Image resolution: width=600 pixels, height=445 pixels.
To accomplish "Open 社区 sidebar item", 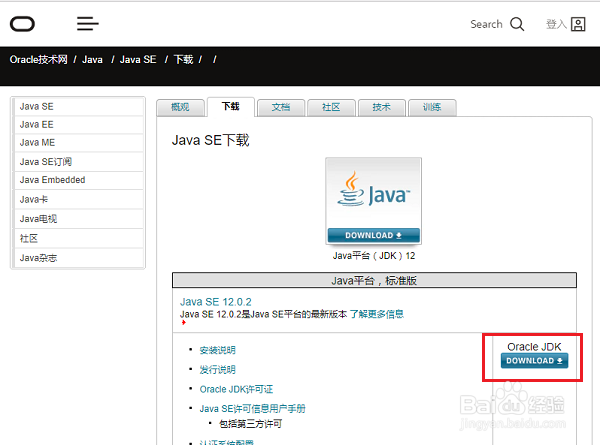I will pyautogui.click(x=78, y=238).
